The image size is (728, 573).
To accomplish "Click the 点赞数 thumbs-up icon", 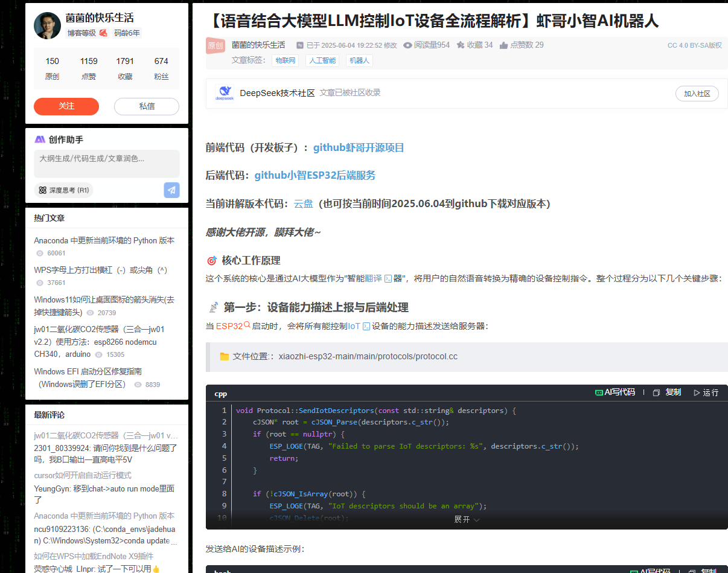I will coord(503,45).
